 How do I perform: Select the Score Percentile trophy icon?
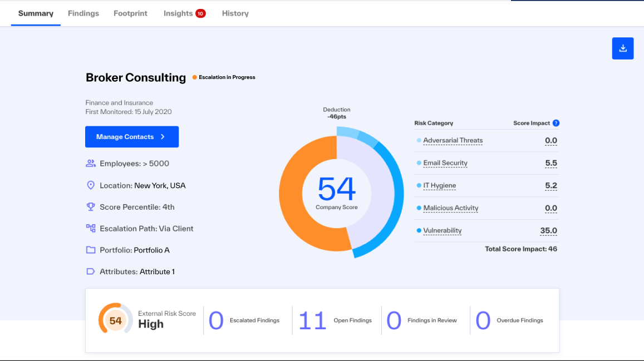click(90, 207)
